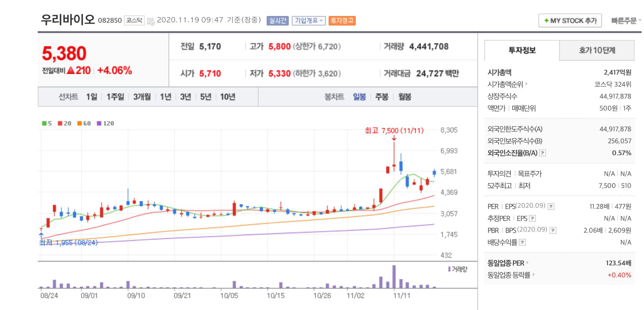Screen dimensions: 644x310
Task: Click the 11.28배 PER value
Action: (600, 207)
